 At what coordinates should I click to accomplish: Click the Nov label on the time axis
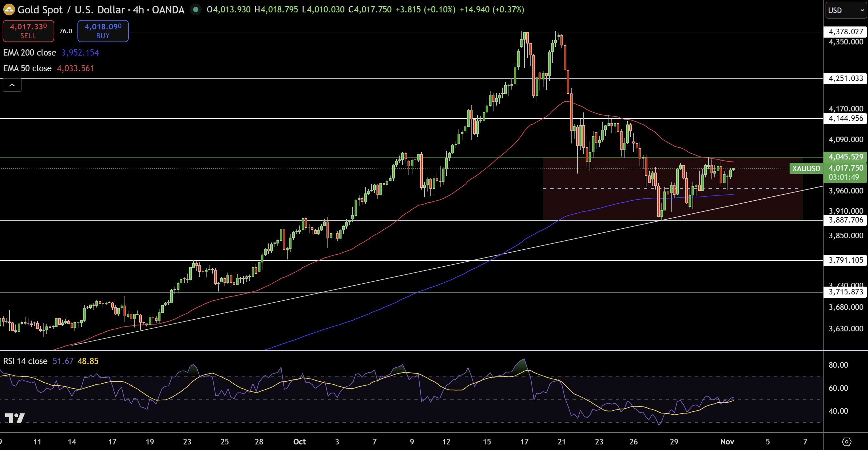[727, 442]
